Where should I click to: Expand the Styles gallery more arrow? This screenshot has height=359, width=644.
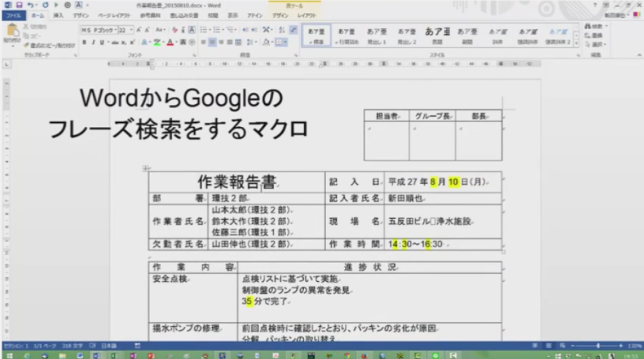(577, 42)
